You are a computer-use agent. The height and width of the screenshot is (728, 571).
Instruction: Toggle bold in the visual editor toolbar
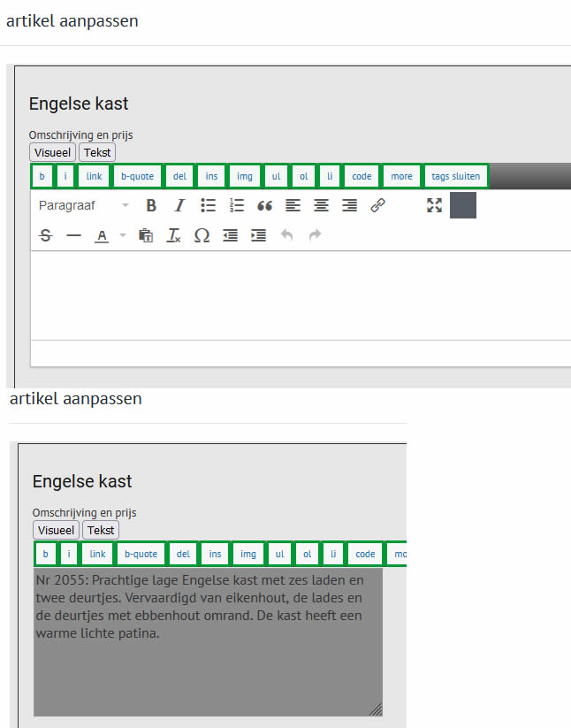tap(151, 205)
